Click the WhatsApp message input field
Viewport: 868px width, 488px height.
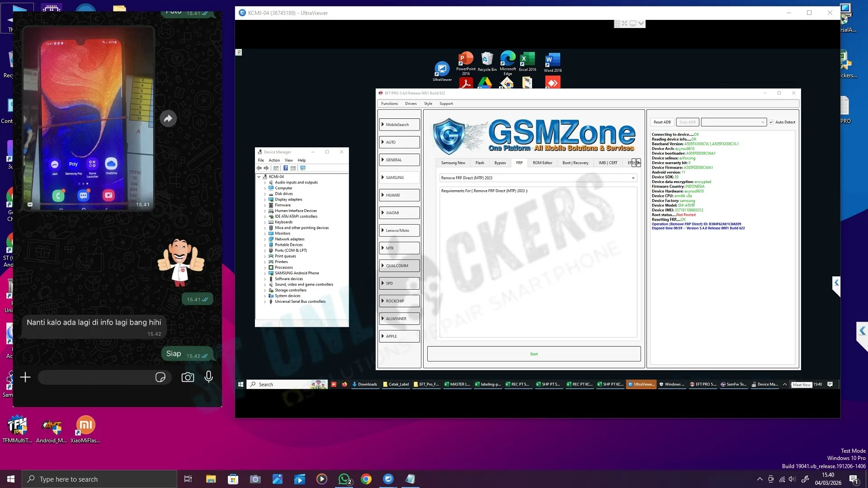97,377
